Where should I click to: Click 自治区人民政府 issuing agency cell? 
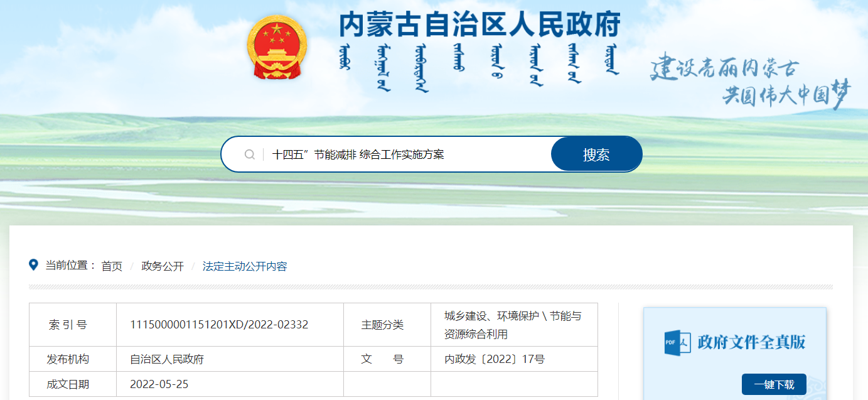point(167,359)
